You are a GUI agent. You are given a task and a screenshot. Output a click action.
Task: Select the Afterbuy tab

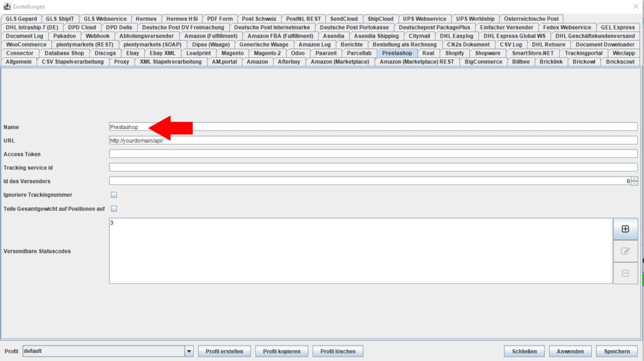pos(289,62)
